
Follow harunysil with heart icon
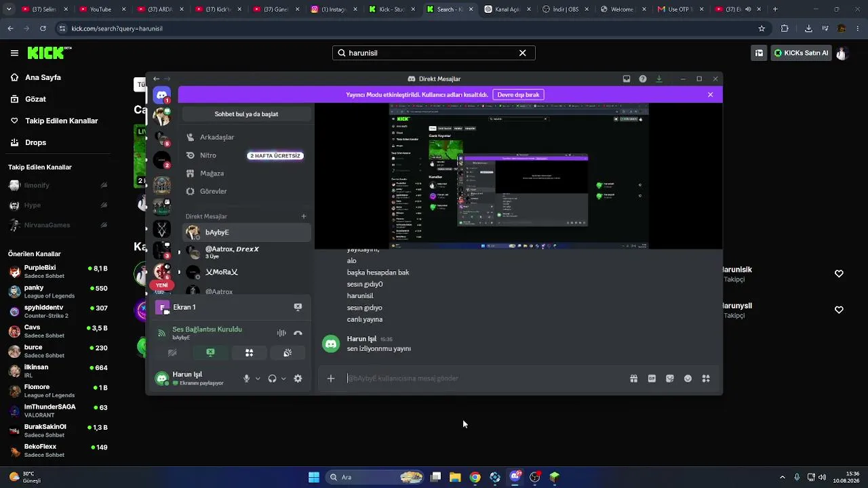click(839, 310)
